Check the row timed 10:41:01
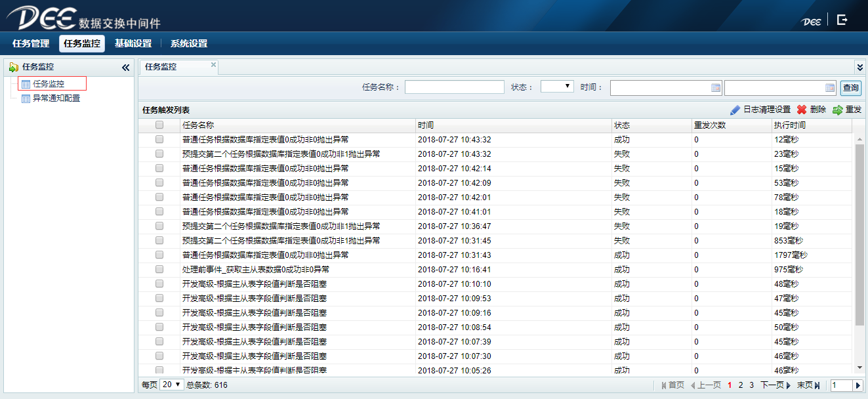This screenshot has height=399, width=868. pyautogui.click(x=159, y=211)
